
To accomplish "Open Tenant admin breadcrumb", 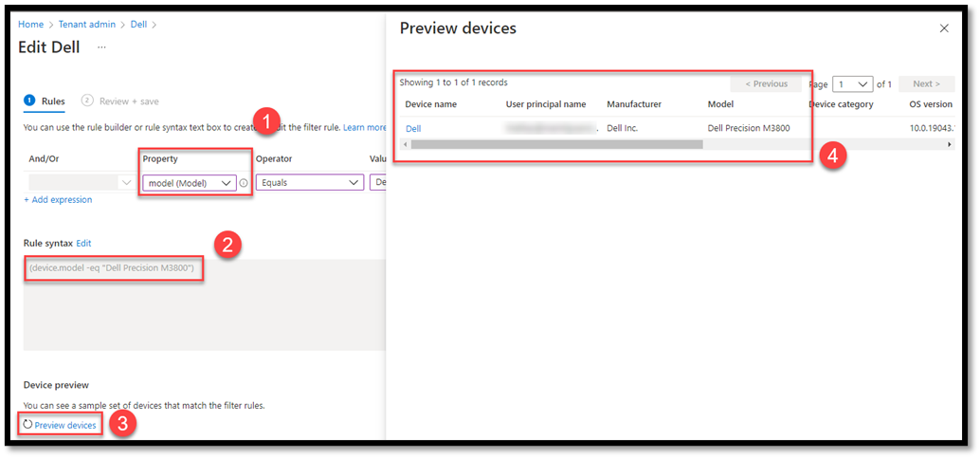I will point(87,25).
